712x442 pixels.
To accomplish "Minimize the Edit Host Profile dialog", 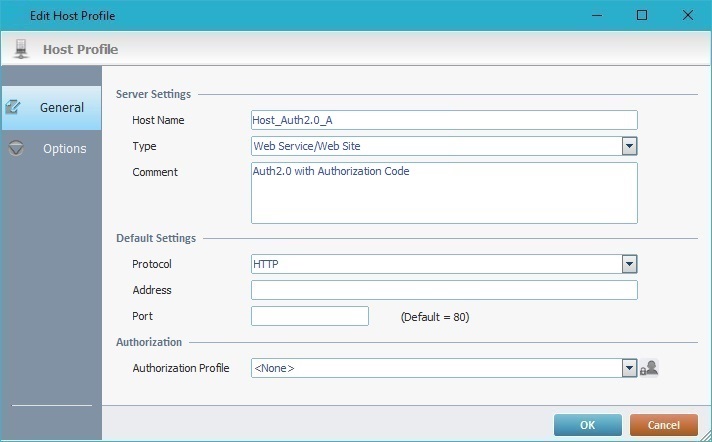I will click(596, 15).
